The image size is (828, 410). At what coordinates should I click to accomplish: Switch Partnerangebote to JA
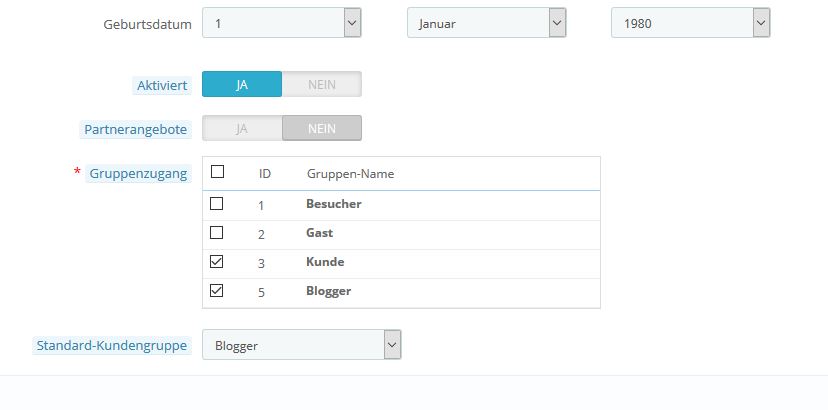click(242, 129)
